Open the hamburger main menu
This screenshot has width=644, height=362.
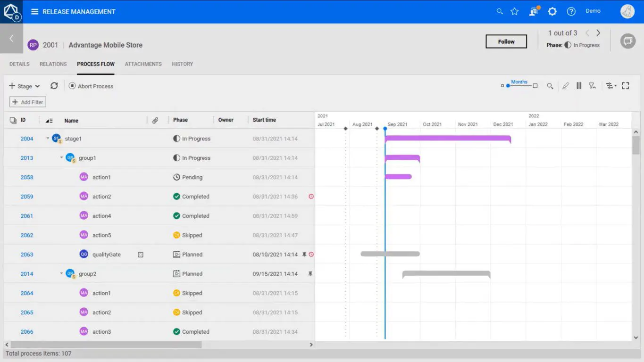pyautogui.click(x=34, y=12)
